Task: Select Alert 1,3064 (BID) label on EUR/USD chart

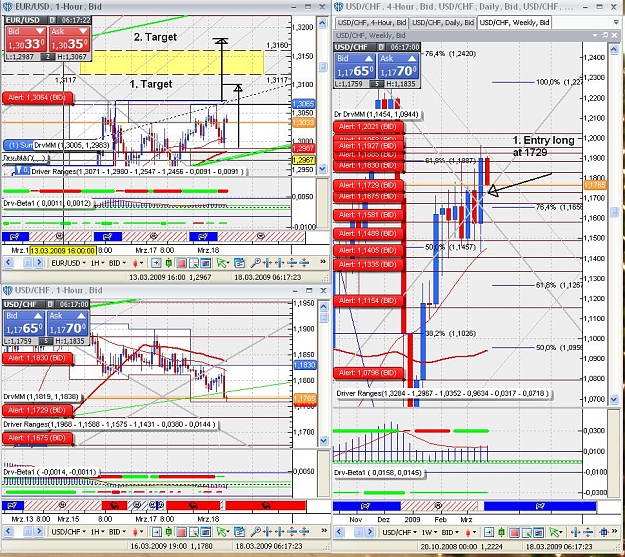Action: [37, 98]
